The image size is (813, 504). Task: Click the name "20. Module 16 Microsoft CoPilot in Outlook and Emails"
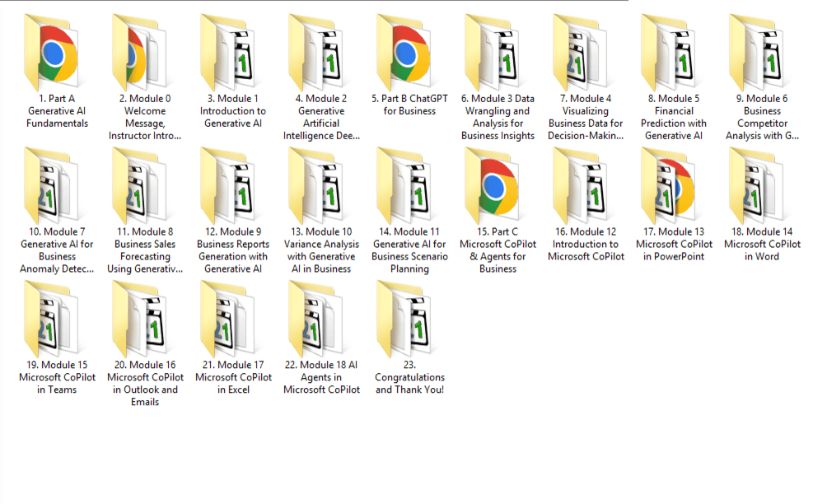pyautogui.click(x=145, y=384)
